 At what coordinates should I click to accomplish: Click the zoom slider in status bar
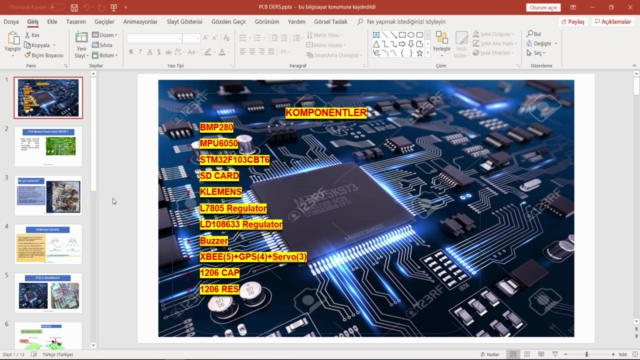tap(587, 354)
